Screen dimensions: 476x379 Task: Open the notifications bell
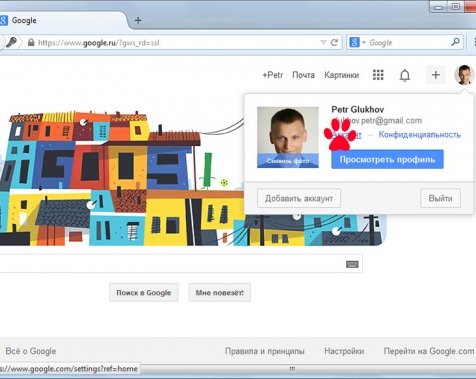click(405, 75)
